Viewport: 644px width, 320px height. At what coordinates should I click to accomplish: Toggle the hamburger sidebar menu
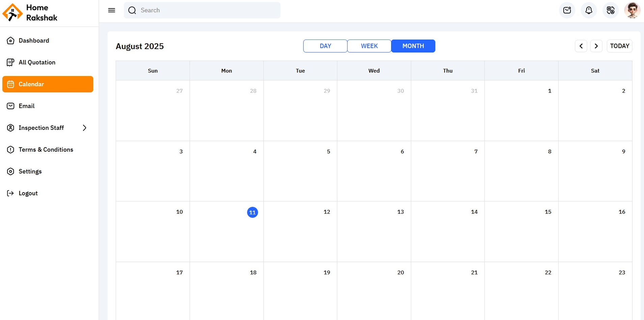coord(111,10)
